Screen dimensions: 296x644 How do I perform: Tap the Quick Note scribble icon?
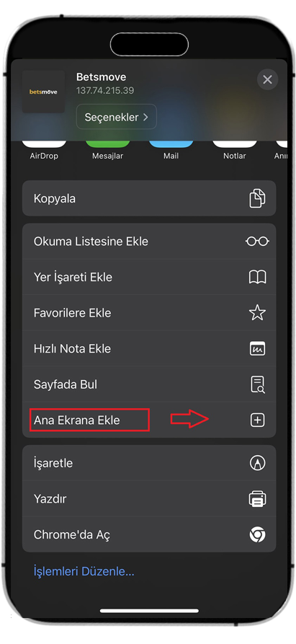(257, 349)
